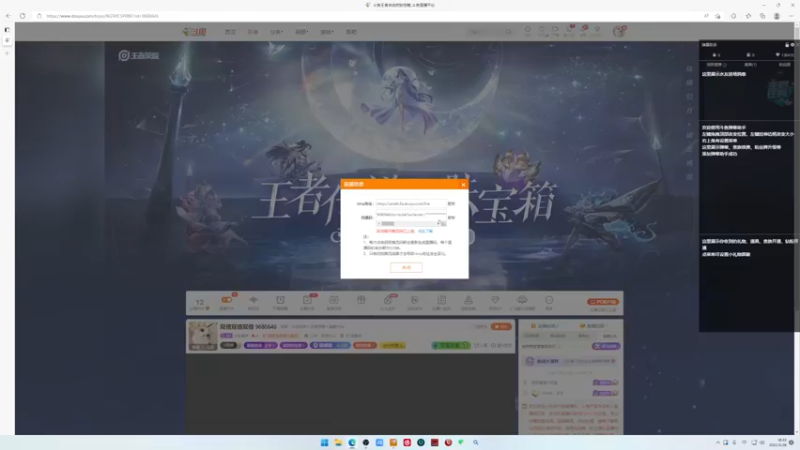Open the checklist task tool in the streamer toolbar
Screen dimensions: 800x450
pos(307,302)
